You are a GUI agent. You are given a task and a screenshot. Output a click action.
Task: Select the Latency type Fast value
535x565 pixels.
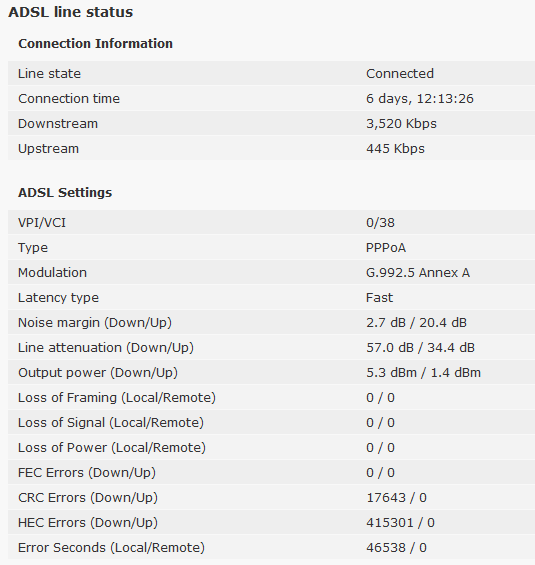(379, 298)
